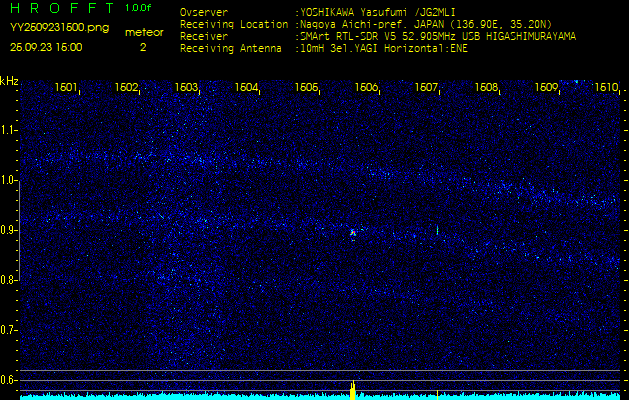Image resolution: width=629 pixels, height=400 pixels.
Task: Click the 0.9 frequency axis label
Action: pyautogui.click(x=9, y=230)
